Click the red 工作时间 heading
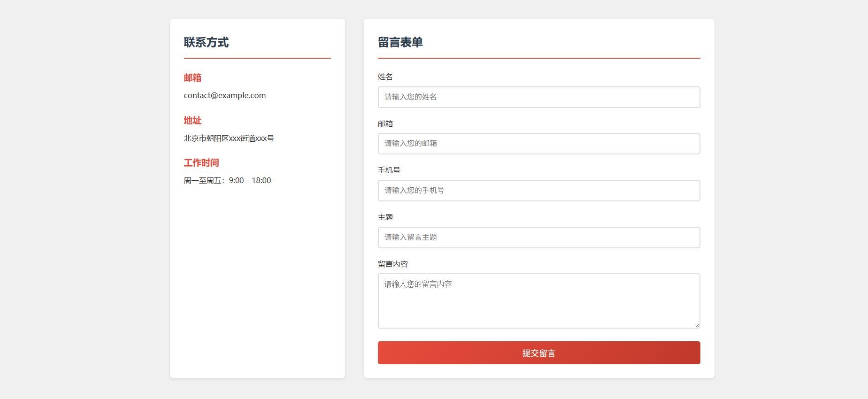 pos(201,163)
